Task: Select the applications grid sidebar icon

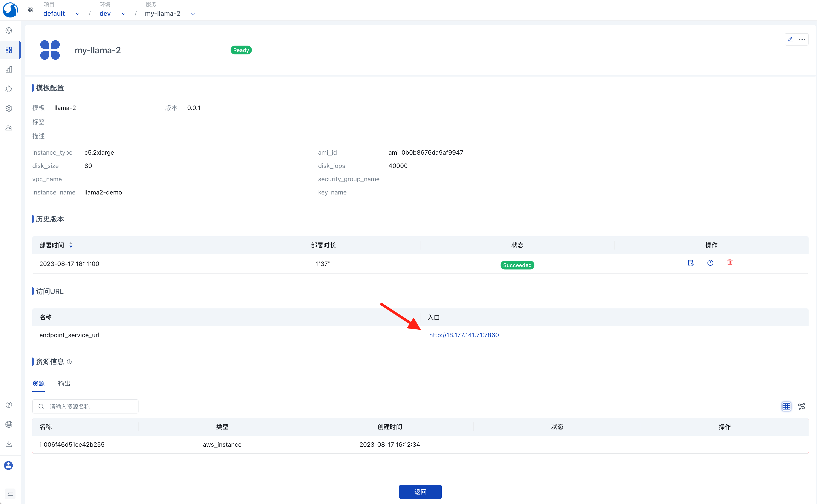Action: tap(9, 50)
